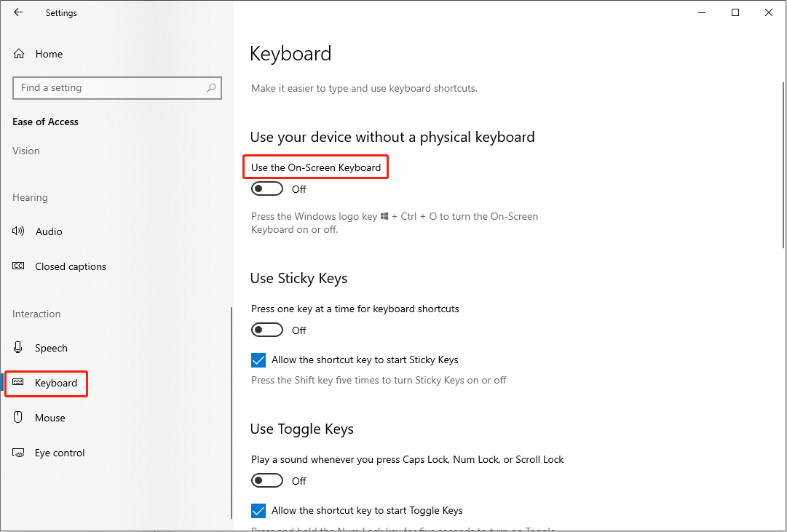Click the Speech microphone icon
The height and width of the screenshot is (532, 787).
19,348
